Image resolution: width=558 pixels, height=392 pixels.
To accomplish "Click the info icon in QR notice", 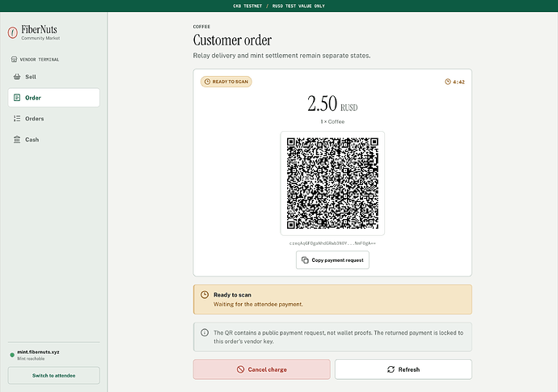I will [x=205, y=333].
